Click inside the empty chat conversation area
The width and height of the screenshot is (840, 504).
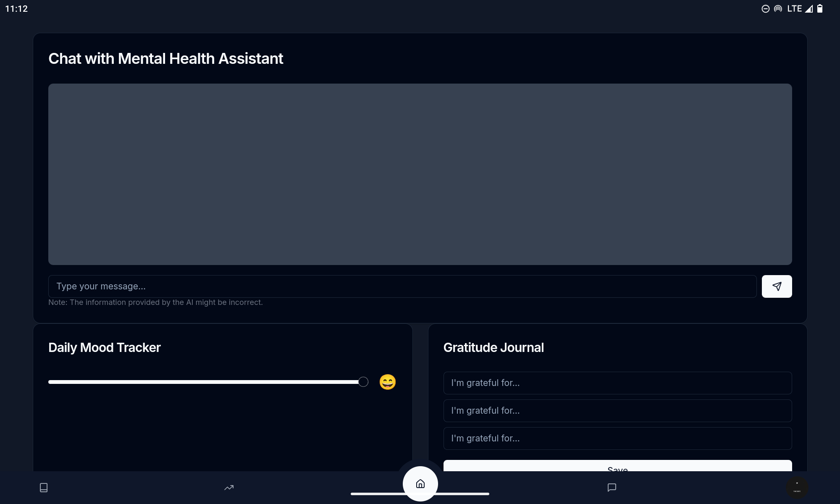click(x=420, y=174)
